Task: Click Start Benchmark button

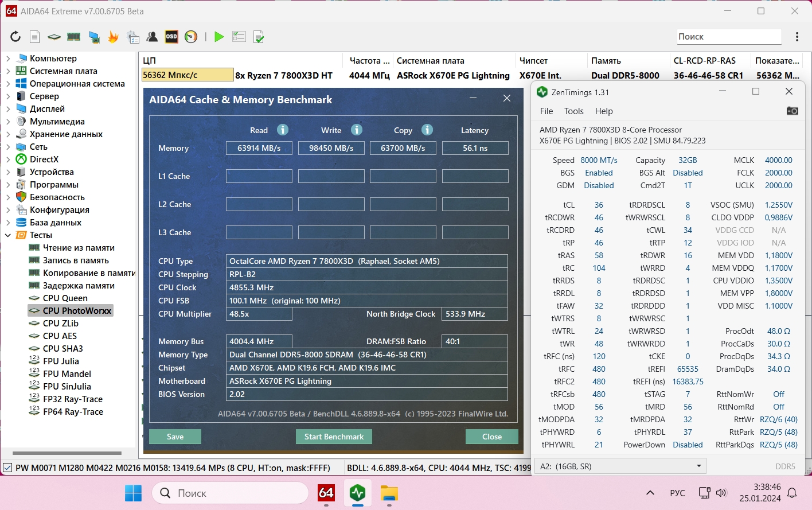Action: pyautogui.click(x=334, y=437)
